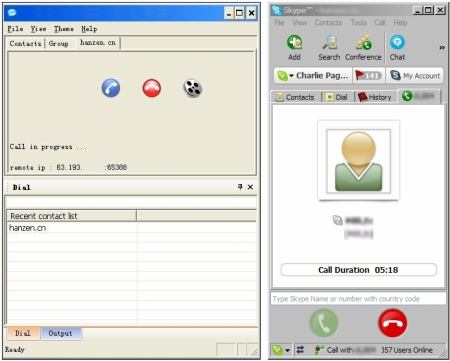
Task: Open Skype View menu
Action: (300, 23)
